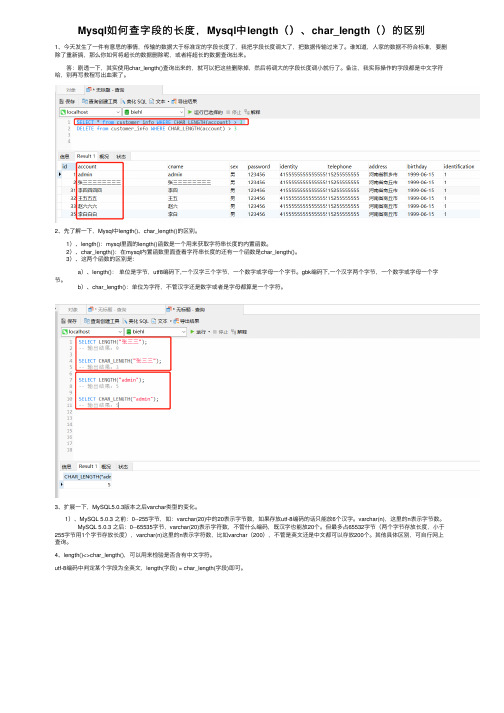Click Explain button in customer_info query window
Screen dimensions: 504x713
pos(252,112)
